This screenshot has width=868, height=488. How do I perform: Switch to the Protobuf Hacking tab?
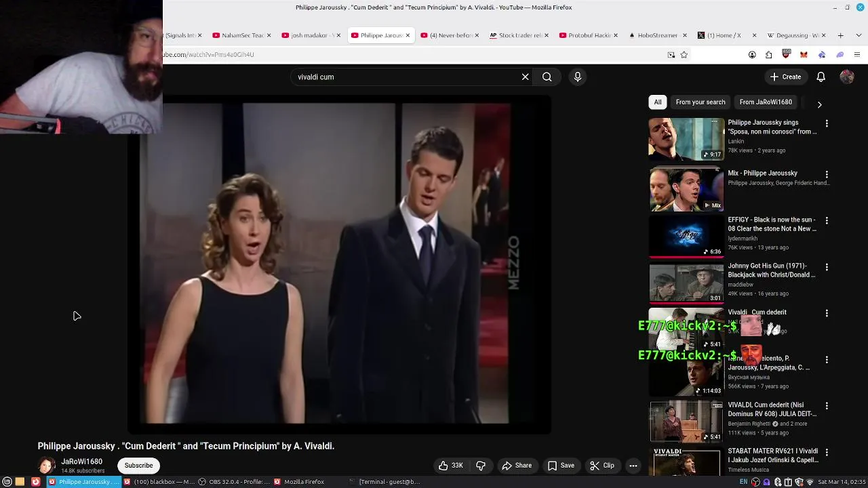pyautogui.click(x=589, y=35)
